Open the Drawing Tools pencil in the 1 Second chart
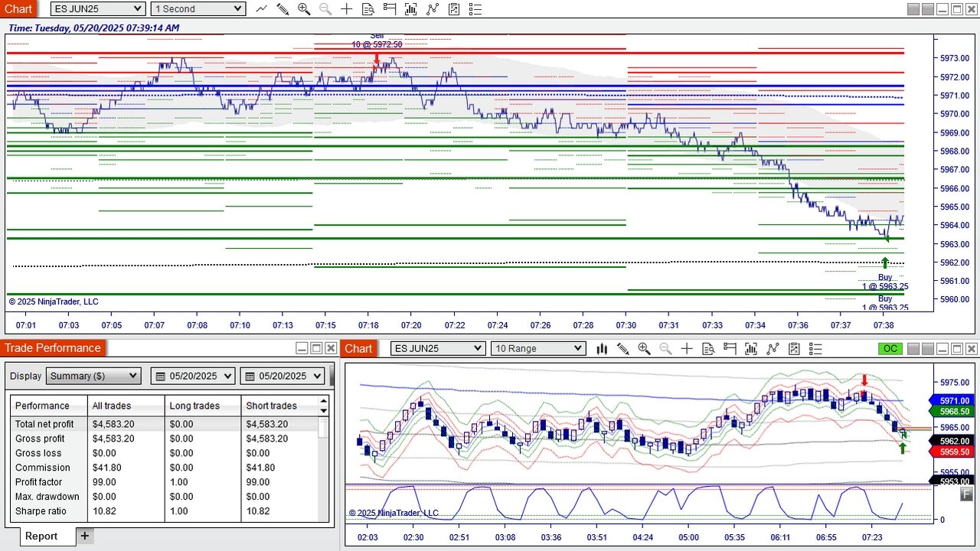980x551 pixels. [283, 9]
